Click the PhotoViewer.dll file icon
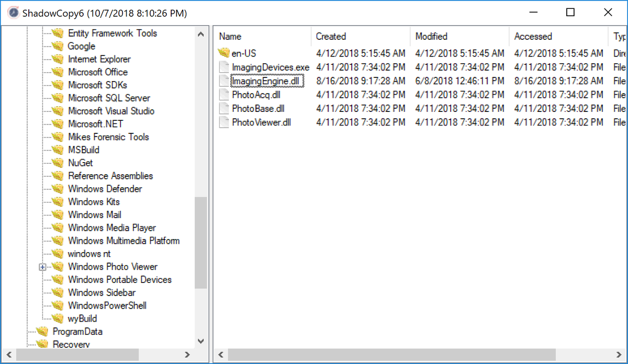This screenshot has height=364, width=628. click(x=223, y=122)
